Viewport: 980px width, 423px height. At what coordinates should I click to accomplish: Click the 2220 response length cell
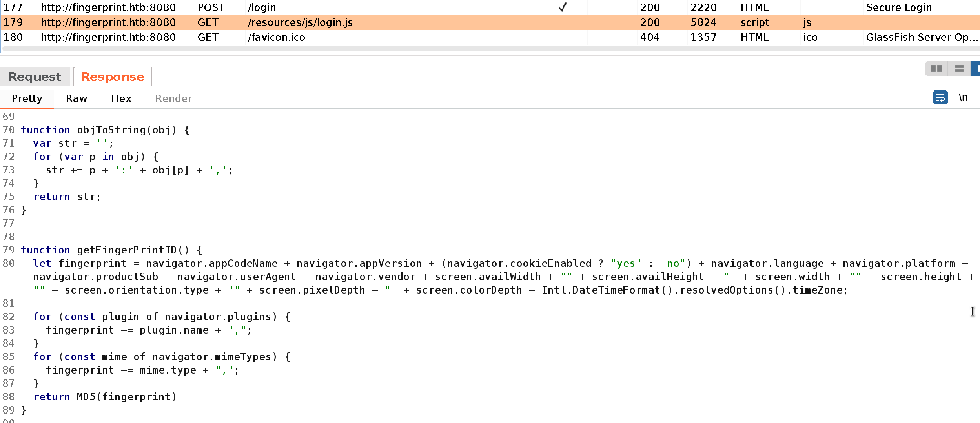pos(703,7)
